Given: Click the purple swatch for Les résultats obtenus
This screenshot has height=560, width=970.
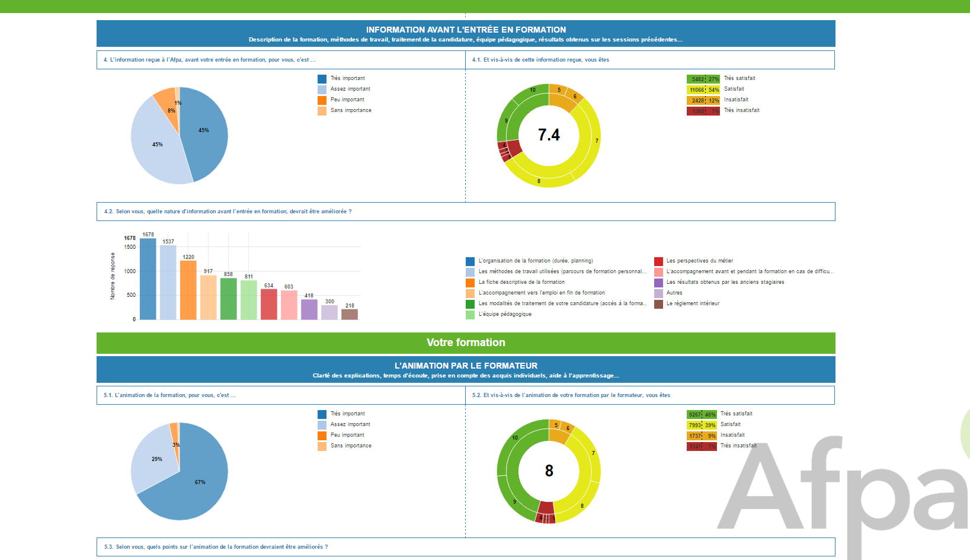Looking at the screenshot, I should click(658, 283).
